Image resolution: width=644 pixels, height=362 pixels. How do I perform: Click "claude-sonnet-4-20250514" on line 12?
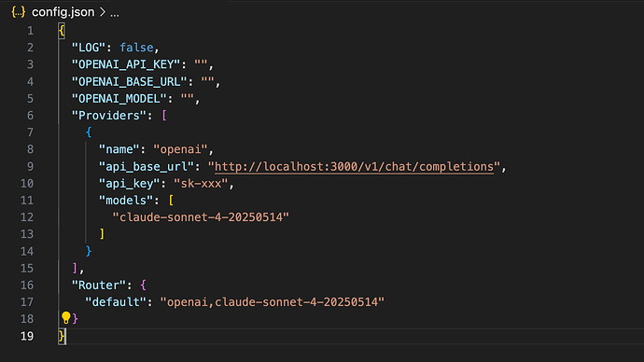pyautogui.click(x=201, y=217)
